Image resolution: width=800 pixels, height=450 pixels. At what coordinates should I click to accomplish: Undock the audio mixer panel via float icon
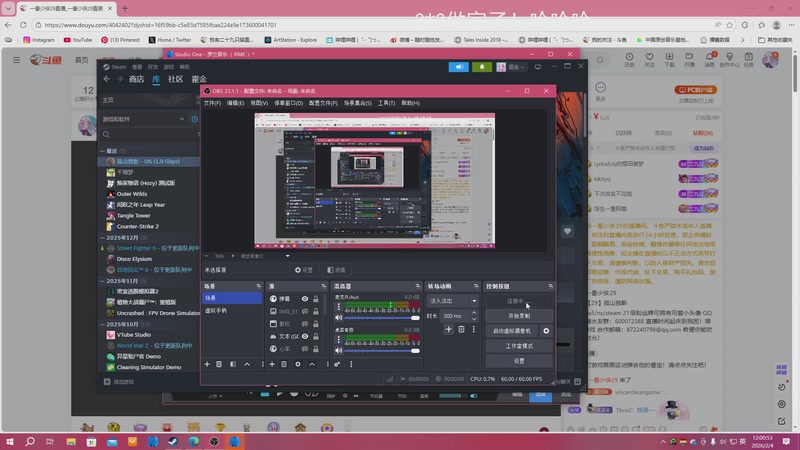[417, 286]
